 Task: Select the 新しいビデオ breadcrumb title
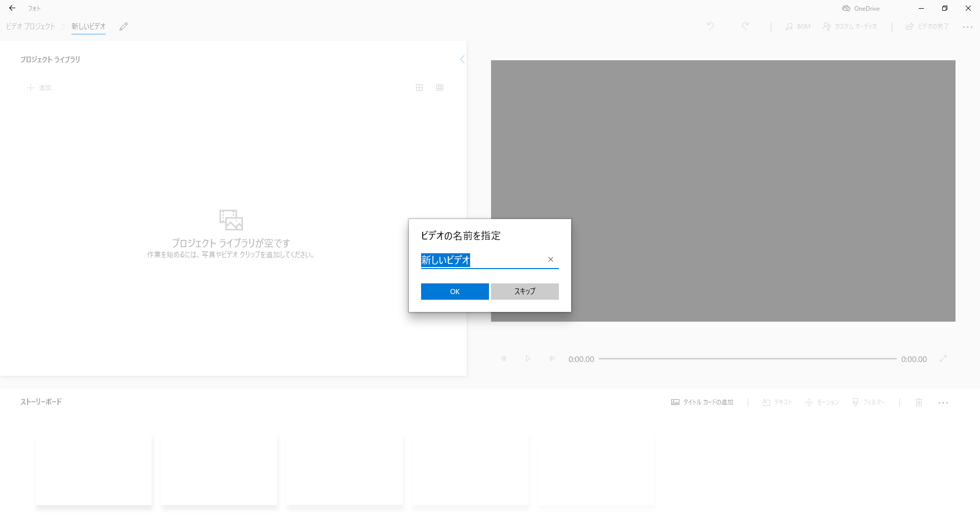(x=88, y=26)
